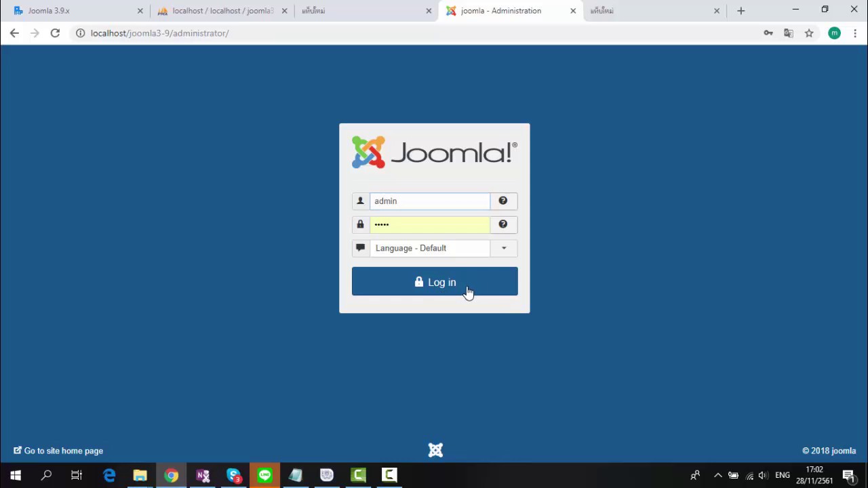Open the Windows Start menu
Viewport: 868px width, 488px height.
click(x=16, y=475)
